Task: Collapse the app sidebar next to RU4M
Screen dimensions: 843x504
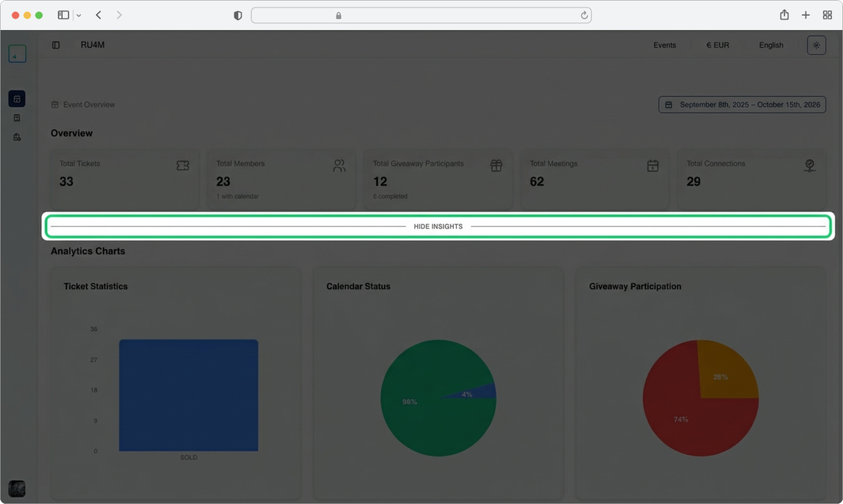Action: [56, 45]
